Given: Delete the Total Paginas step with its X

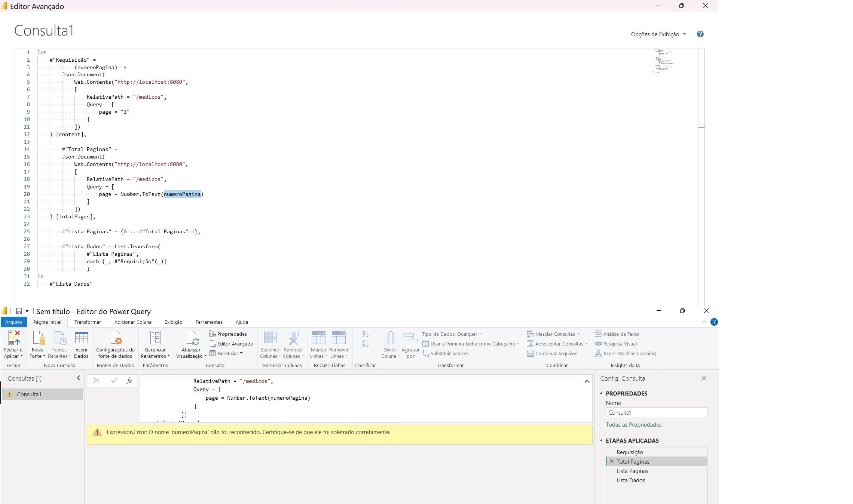Looking at the screenshot, I should point(612,461).
